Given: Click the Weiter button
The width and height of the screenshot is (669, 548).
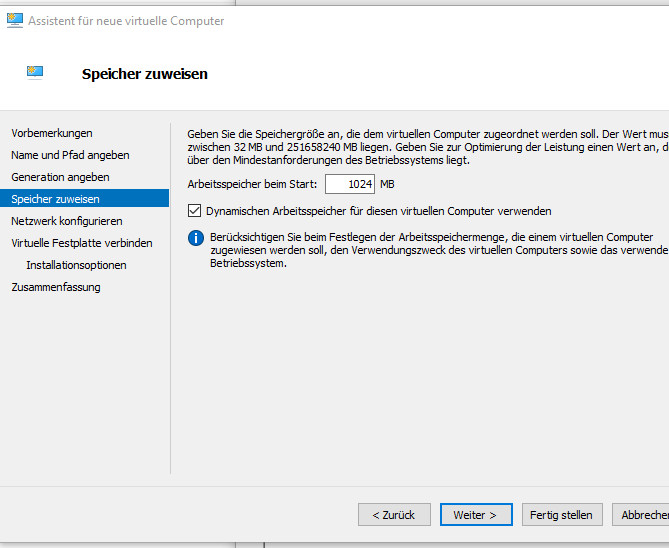Looking at the screenshot, I should pyautogui.click(x=475, y=515).
